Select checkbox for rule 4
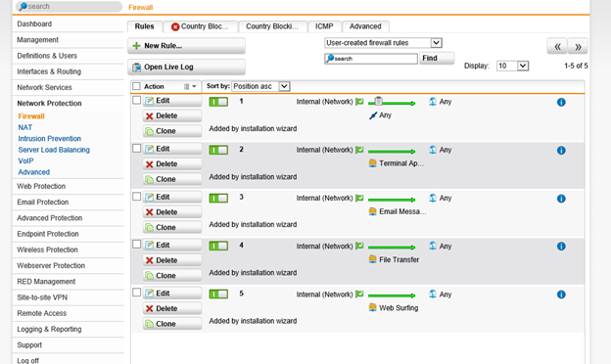 tap(136, 244)
